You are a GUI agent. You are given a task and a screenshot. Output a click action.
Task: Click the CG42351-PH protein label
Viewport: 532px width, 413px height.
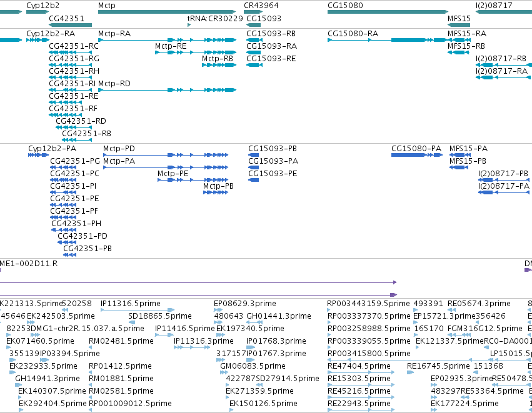(76, 224)
